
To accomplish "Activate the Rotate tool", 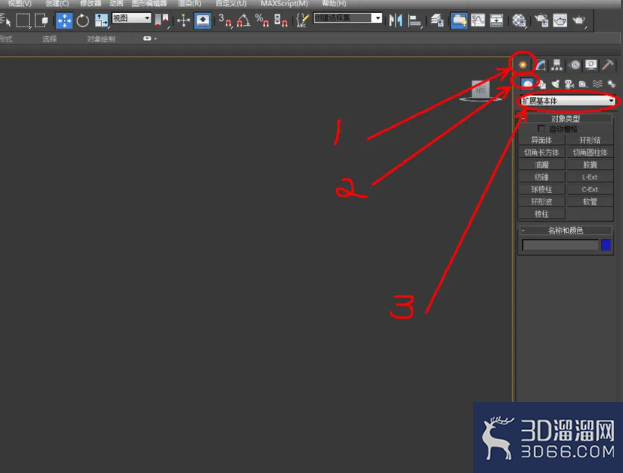I will [83, 21].
